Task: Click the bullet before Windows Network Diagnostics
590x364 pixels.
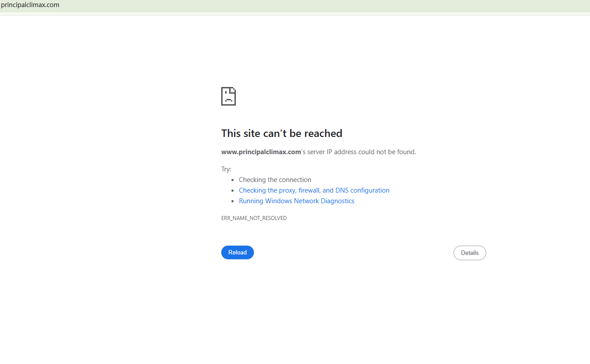Action: [233, 201]
